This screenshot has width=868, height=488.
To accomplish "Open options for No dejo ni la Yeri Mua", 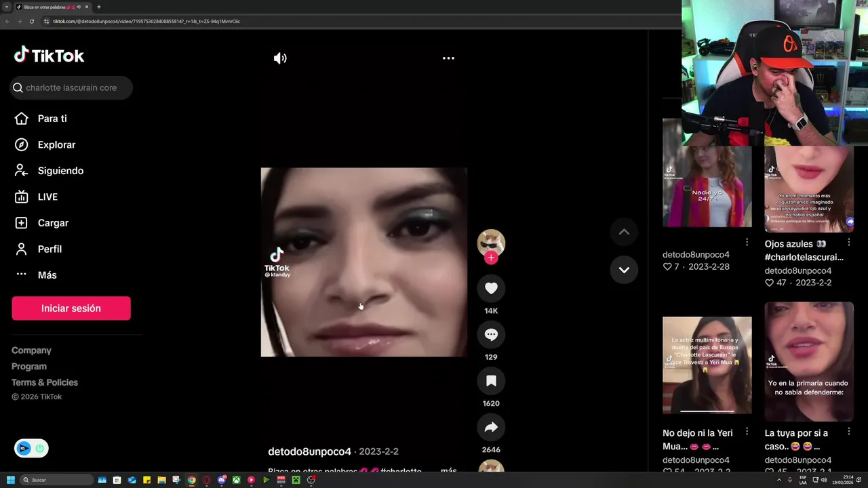I will [747, 432].
